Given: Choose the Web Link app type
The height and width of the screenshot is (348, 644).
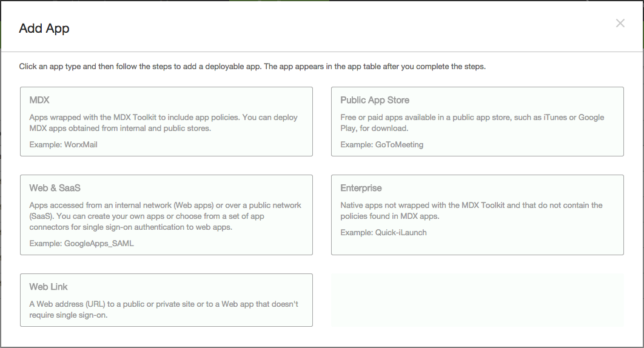Looking at the screenshot, I should [x=166, y=300].
